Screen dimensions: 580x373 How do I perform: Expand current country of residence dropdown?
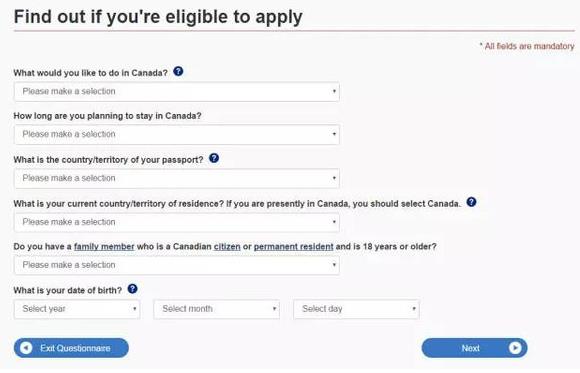tap(176, 222)
